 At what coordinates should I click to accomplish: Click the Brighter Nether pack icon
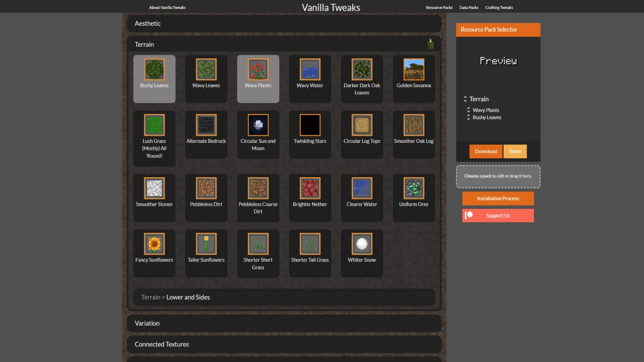coord(310,188)
